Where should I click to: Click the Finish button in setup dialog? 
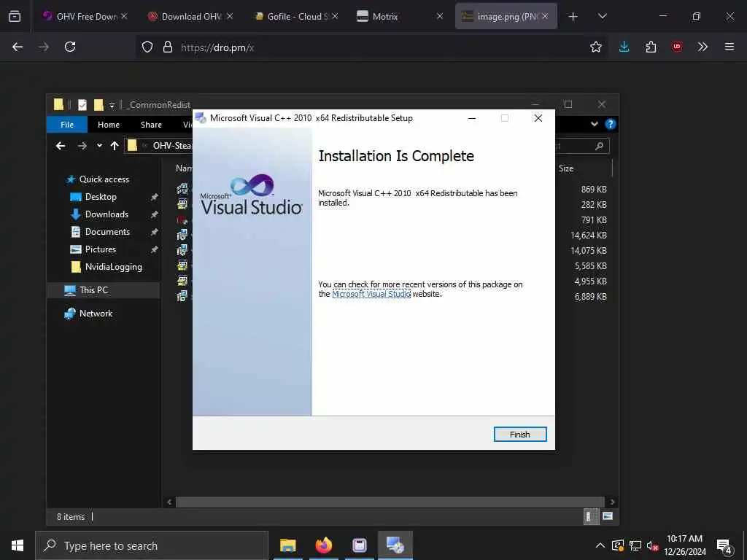pos(519,435)
